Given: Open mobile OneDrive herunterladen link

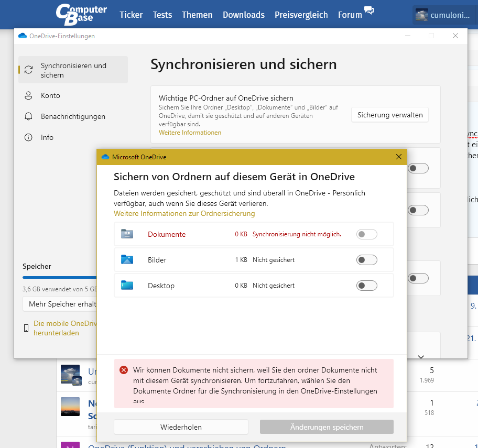Looking at the screenshot, I should point(65,328).
